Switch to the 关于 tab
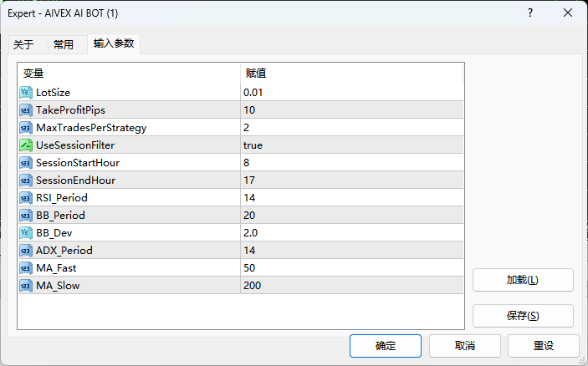 pos(23,44)
